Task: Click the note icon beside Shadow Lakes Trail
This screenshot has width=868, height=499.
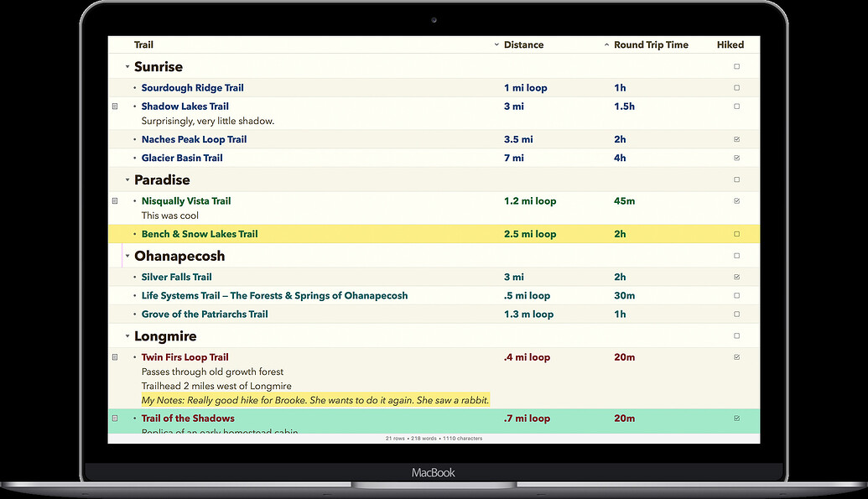Action: tap(115, 107)
